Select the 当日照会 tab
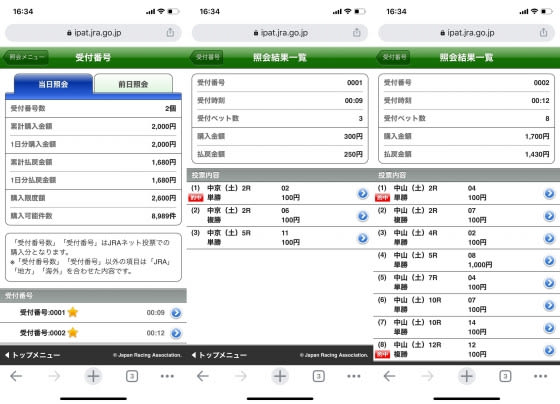This screenshot has width=560, height=404. tap(53, 84)
